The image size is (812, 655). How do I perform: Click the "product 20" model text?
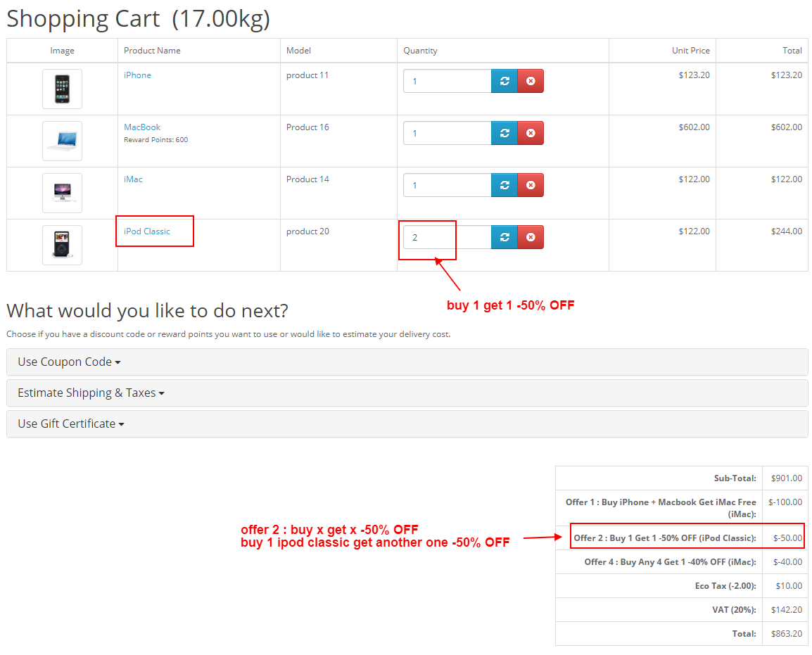click(307, 231)
